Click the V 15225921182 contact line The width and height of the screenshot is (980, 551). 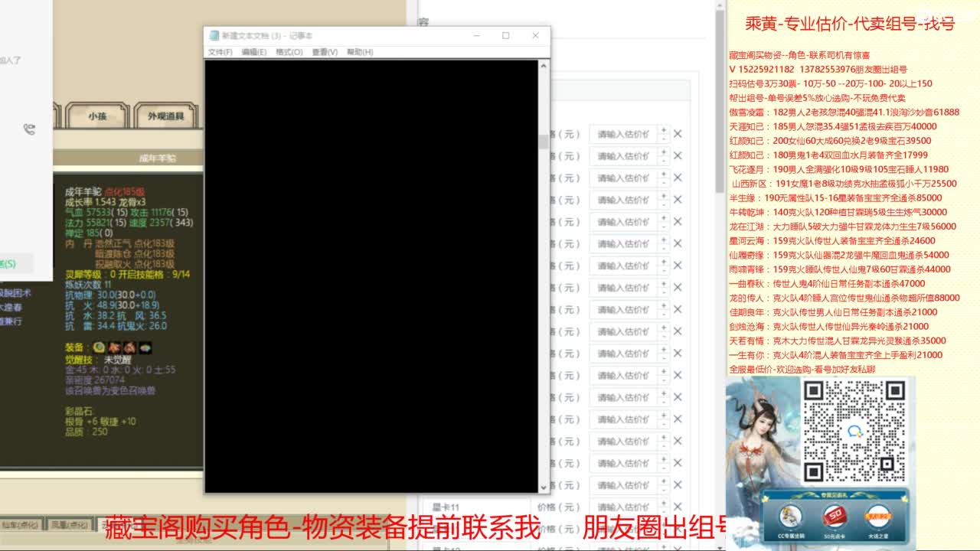pos(818,70)
